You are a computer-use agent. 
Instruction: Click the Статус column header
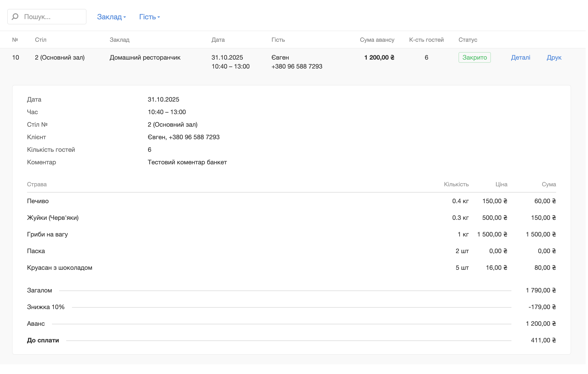click(468, 40)
